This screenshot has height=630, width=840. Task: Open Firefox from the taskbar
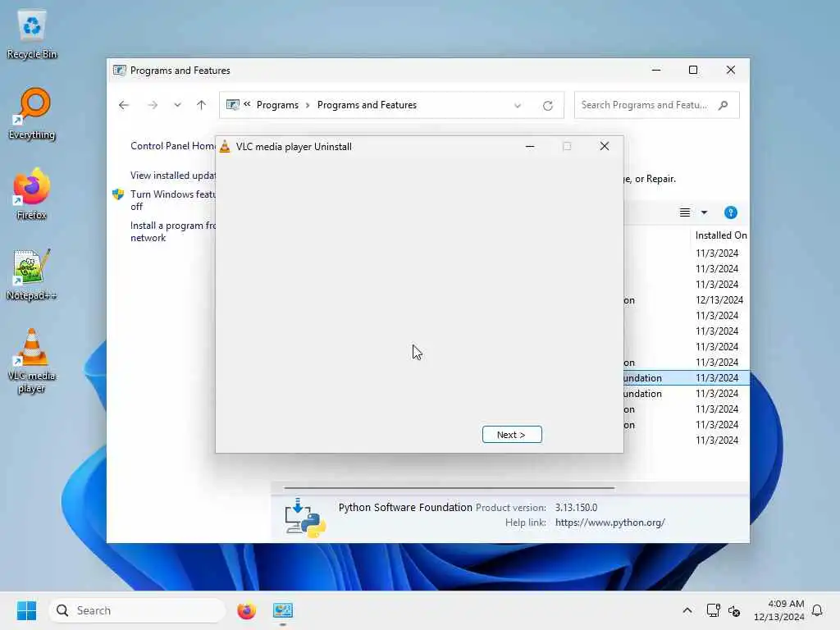(246, 610)
